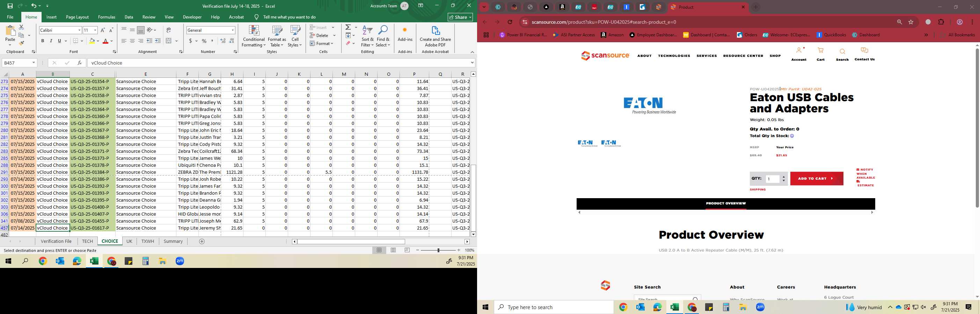Click the Add-ins icon
The height and width of the screenshot is (314, 980).
pos(405,33)
